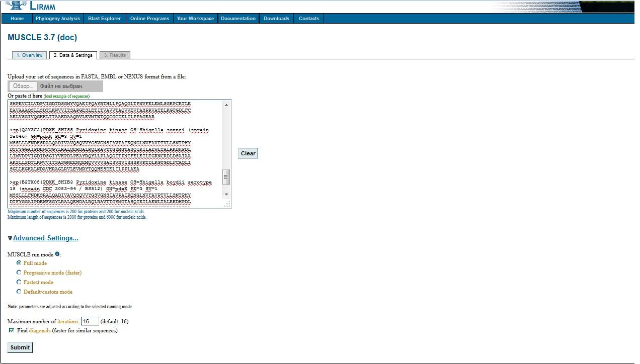640x364 pixels.
Task: Click the Clear button
Action: 248,153
